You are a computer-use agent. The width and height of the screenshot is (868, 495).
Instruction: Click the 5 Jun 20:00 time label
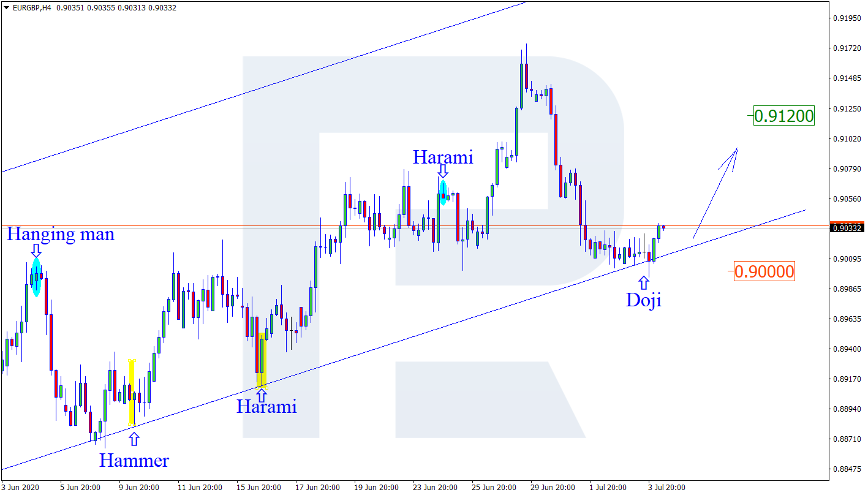(x=80, y=488)
